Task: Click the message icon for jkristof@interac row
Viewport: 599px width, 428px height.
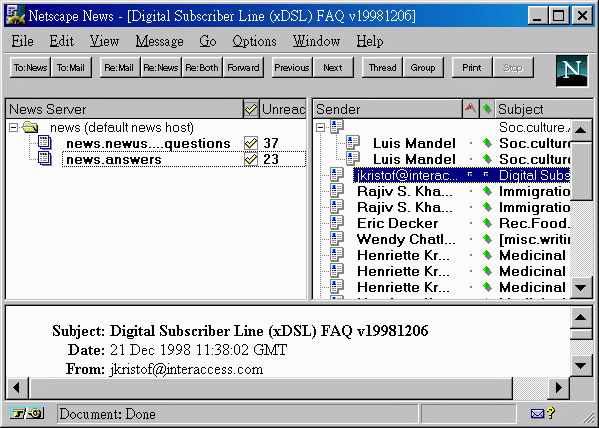Action: click(x=337, y=175)
